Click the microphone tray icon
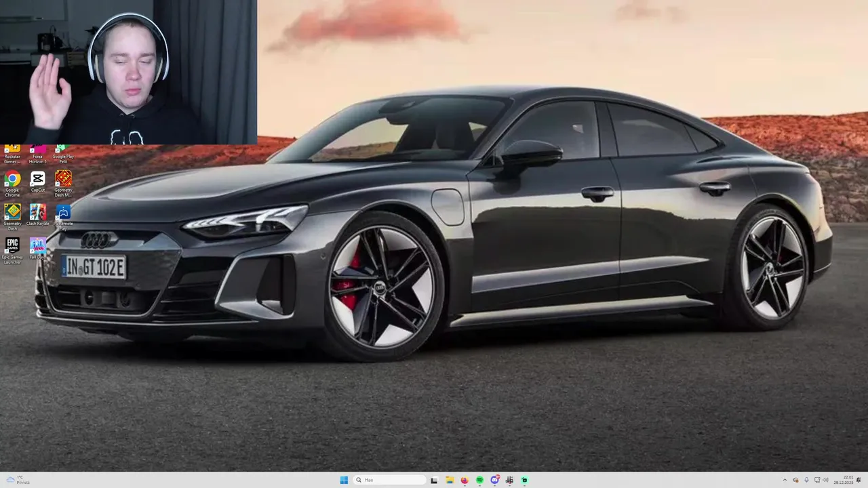 tap(806, 480)
